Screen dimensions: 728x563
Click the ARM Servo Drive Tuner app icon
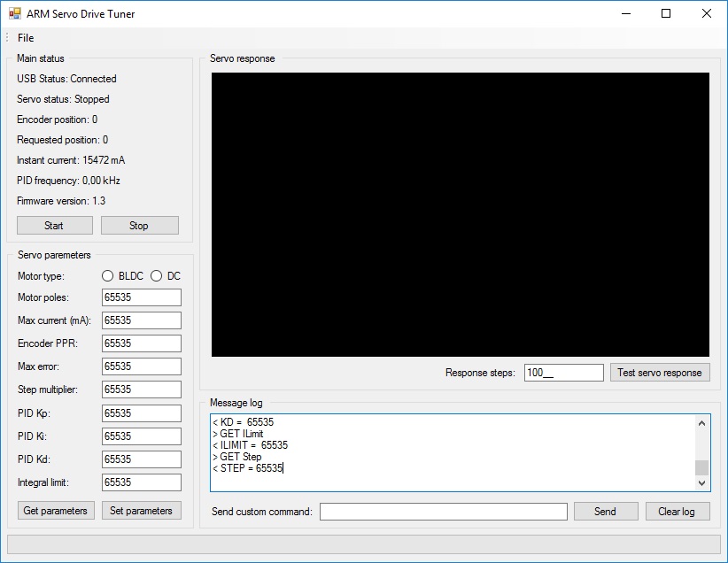[14, 14]
